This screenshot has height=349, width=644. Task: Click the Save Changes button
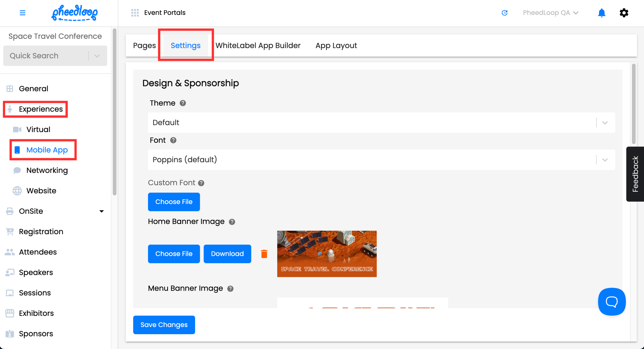tap(164, 325)
